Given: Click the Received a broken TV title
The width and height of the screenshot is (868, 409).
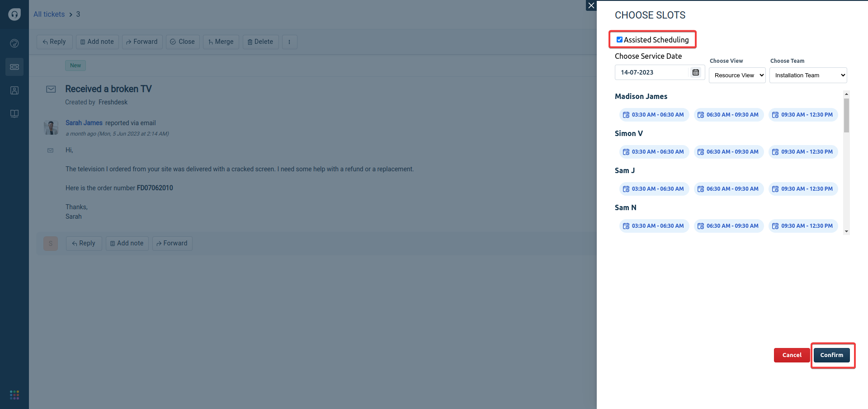Looking at the screenshot, I should [108, 89].
